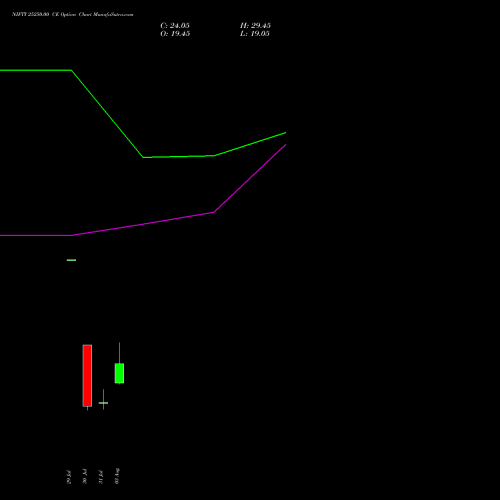This screenshot has width=500, height=500.
Task: Select the tall red candlestick for 30 Jul
Action: coord(87,376)
